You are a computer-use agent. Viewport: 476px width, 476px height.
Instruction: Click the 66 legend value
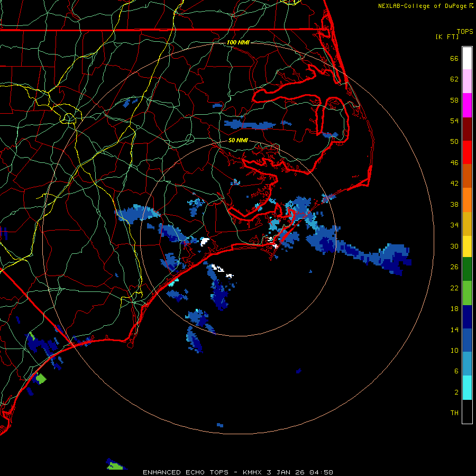pyautogui.click(x=454, y=58)
